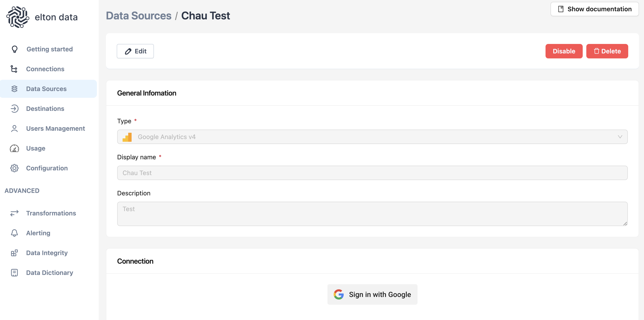Select Data Sources in the sidebar

pos(46,89)
